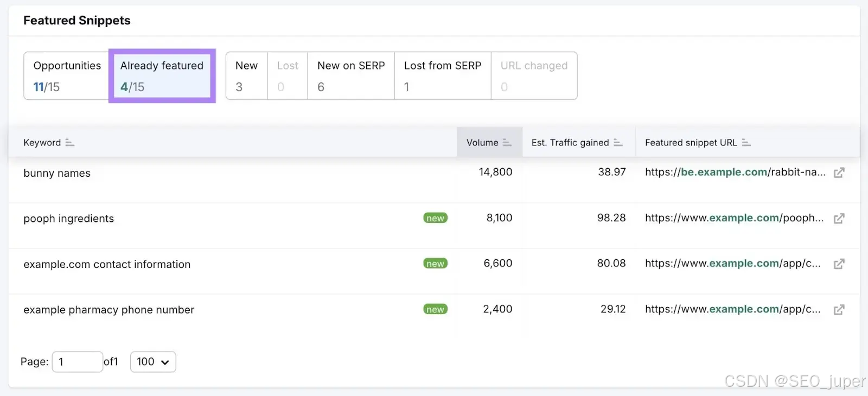Sort by Featured snippet URL icon
The width and height of the screenshot is (868, 396).
(x=746, y=143)
